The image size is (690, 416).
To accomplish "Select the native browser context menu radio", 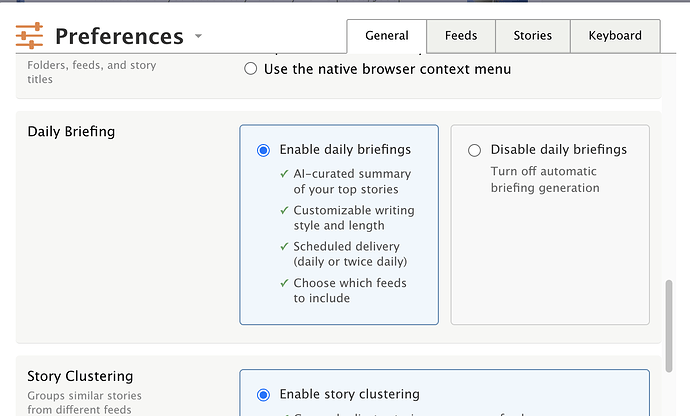I will point(250,69).
